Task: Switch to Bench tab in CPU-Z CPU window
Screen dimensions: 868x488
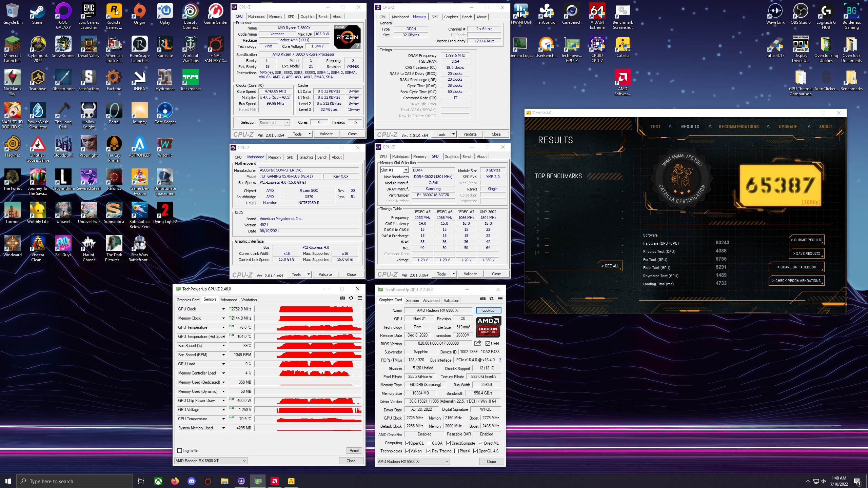Action: 323,17
